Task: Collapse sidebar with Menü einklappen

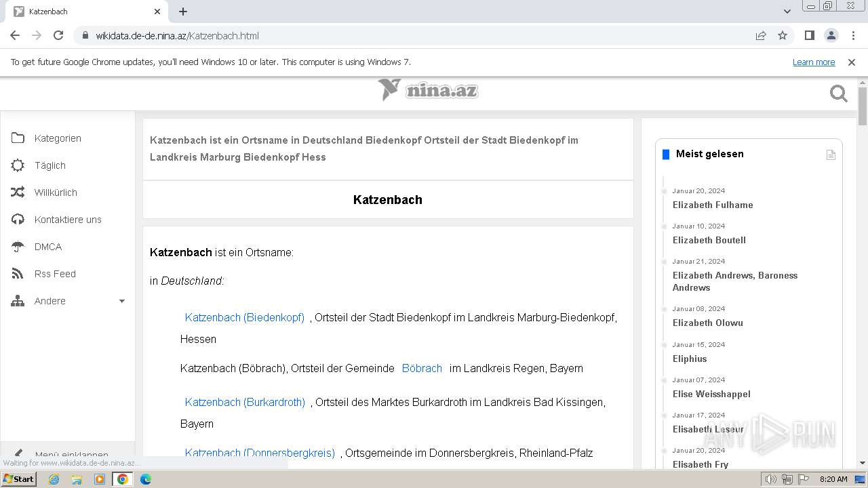Action: pyautogui.click(x=71, y=454)
